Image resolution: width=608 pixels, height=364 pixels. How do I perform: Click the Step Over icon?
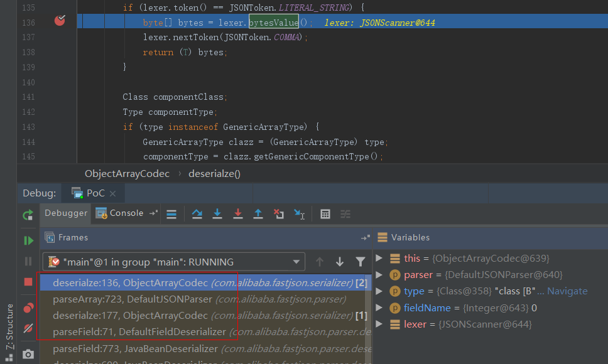tap(197, 214)
